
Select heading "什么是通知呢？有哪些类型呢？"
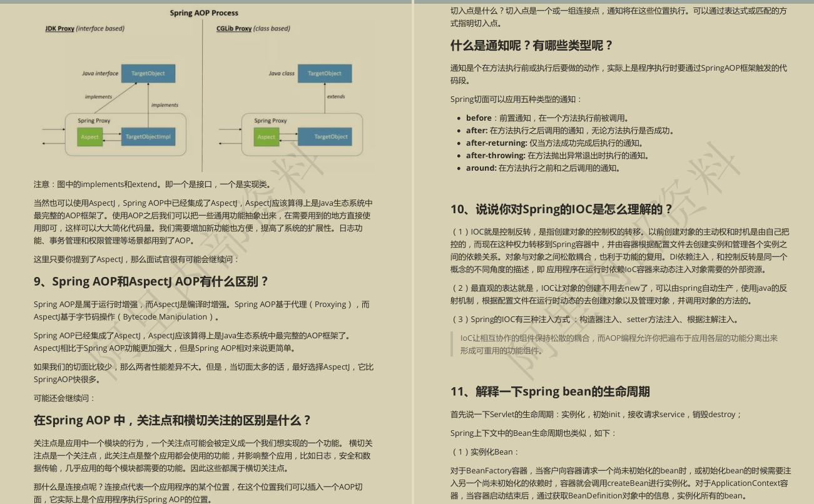pyautogui.click(x=532, y=46)
